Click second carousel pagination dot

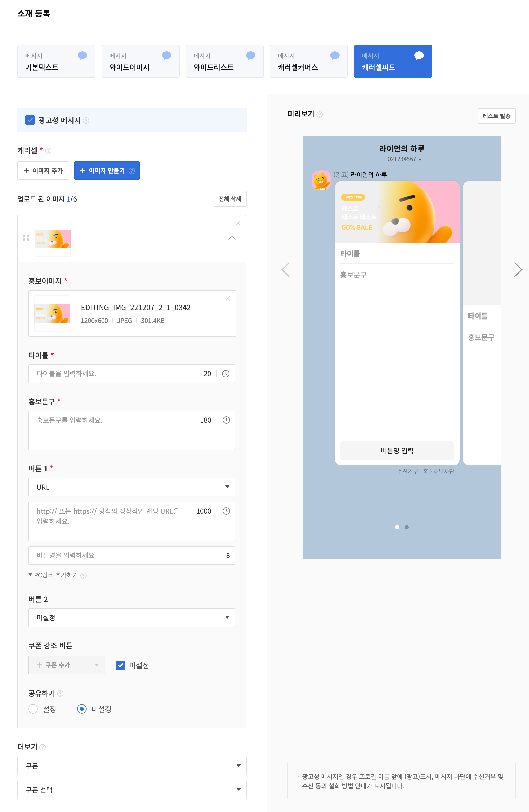tap(407, 528)
